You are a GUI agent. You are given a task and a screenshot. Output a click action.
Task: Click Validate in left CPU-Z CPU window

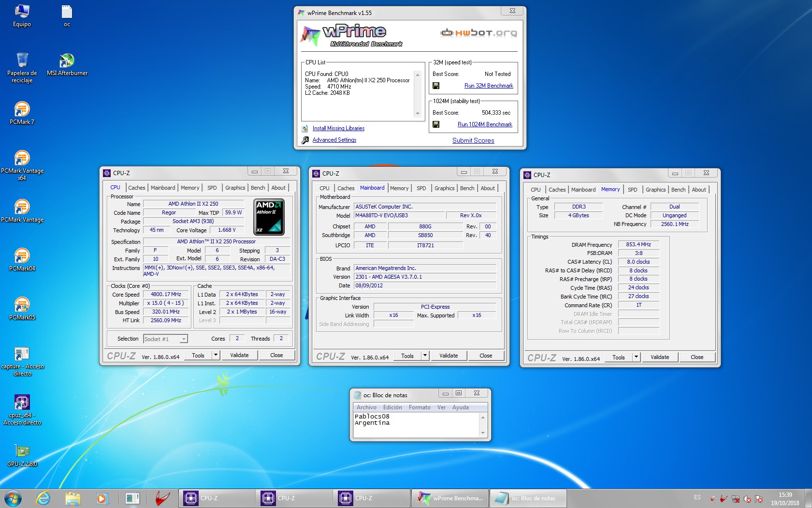click(x=239, y=355)
